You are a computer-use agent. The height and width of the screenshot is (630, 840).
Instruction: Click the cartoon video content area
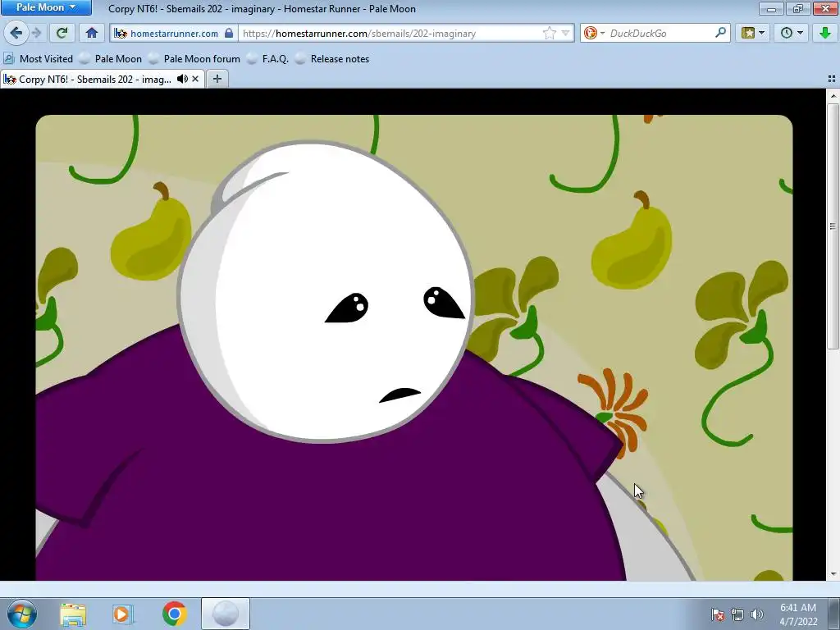tap(413, 347)
